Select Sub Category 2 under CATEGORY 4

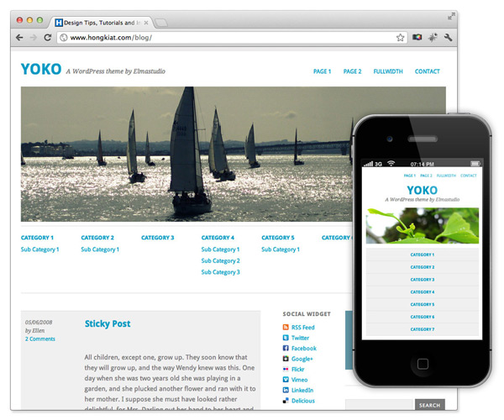pos(220,261)
